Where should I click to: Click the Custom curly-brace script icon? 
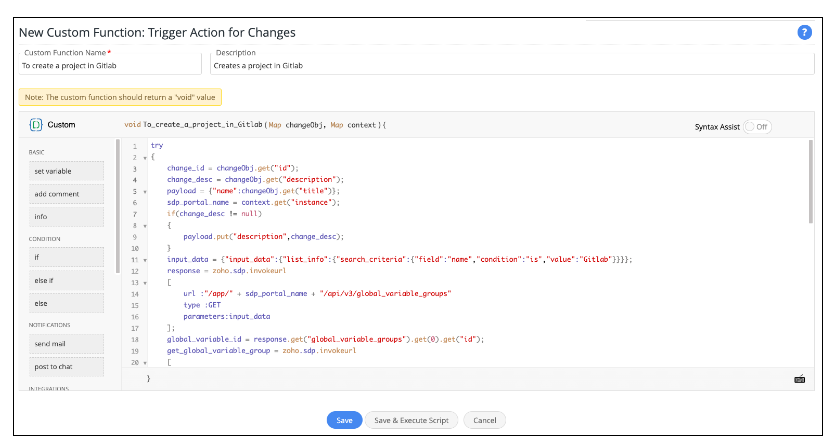[x=36, y=125]
